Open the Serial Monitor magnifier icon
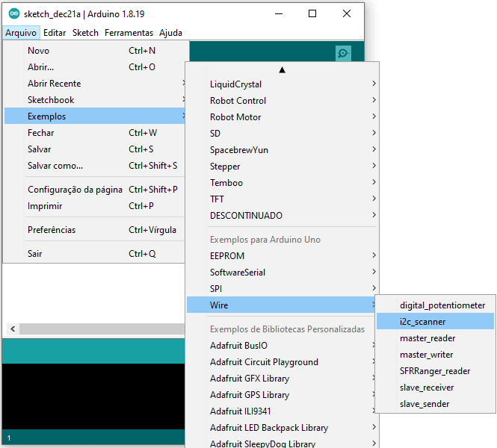The image size is (497, 448). 343,53
